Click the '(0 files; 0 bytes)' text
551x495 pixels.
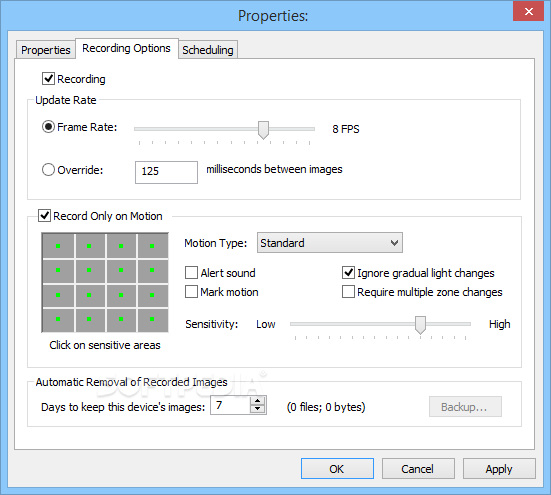coord(326,407)
